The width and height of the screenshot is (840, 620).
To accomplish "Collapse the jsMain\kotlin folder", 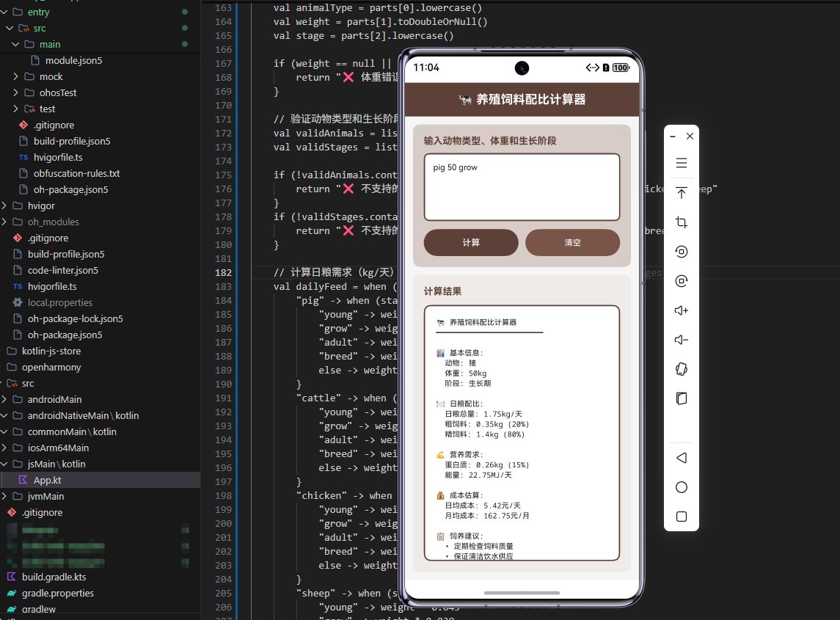I will 4,464.
